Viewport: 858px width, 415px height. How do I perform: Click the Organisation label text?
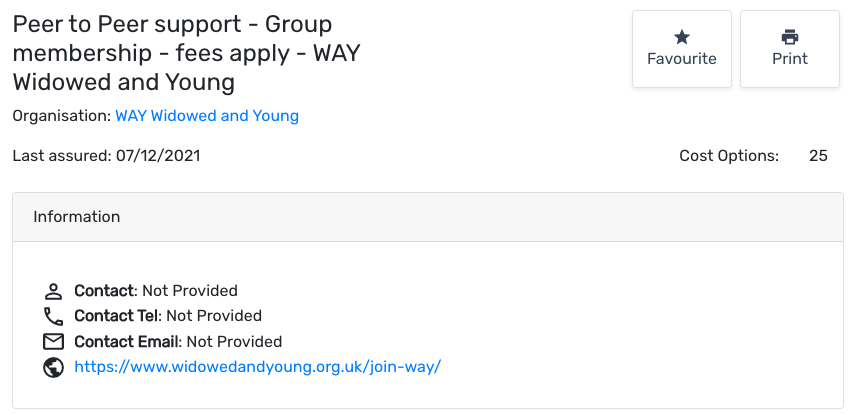pos(60,116)
